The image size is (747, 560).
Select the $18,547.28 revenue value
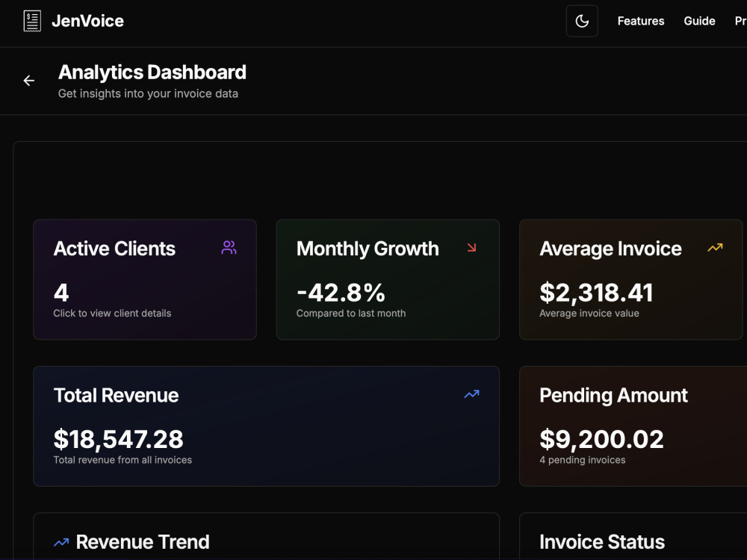pos(118,439)
